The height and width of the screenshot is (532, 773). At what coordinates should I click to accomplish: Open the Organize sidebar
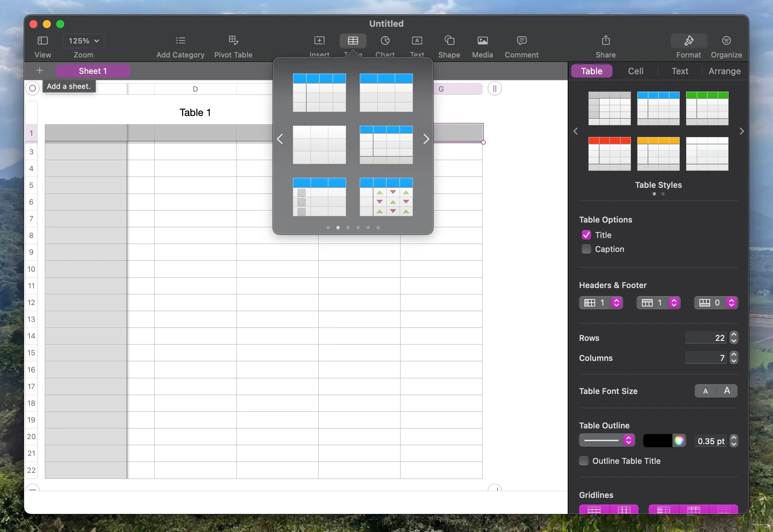[726, 41]
